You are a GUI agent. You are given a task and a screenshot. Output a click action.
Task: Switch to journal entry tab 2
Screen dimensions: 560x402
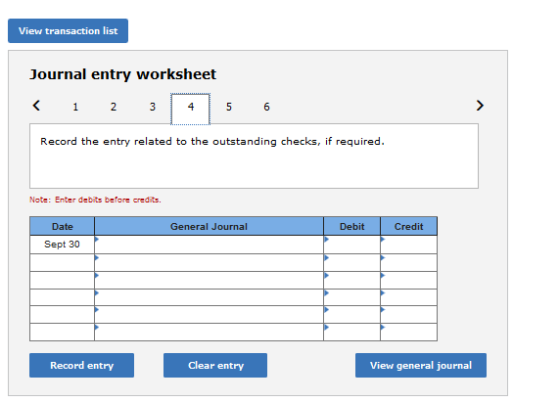tap(113, 107)
